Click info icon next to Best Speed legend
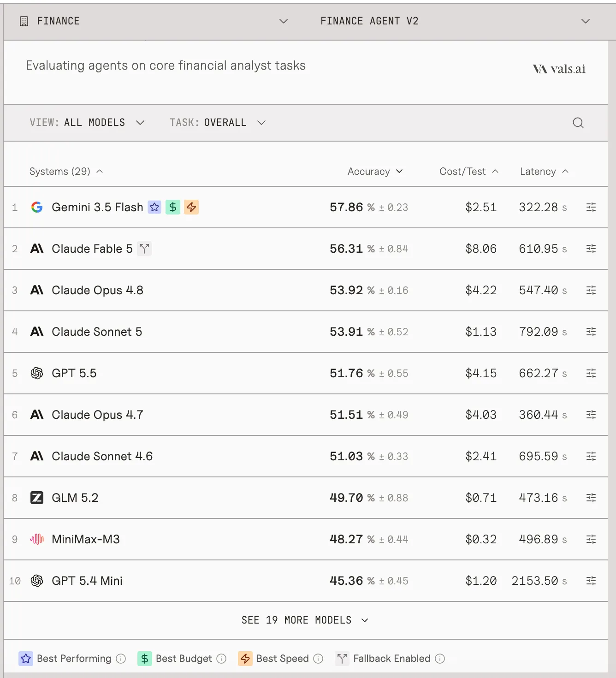This screenshot has width=616, height=678. pos(318,659)
